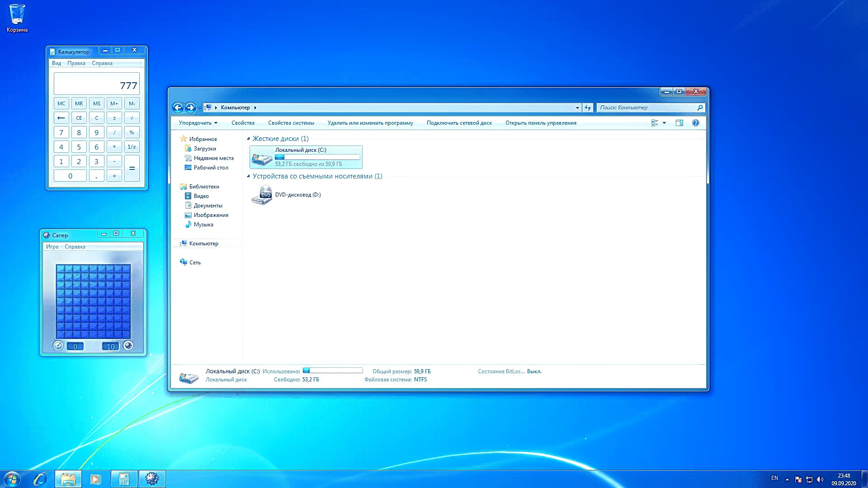Image resolution: width=868 pixels, height=488 pixels.
Task: Click Открыть панель управления
Action: (541, 123)
